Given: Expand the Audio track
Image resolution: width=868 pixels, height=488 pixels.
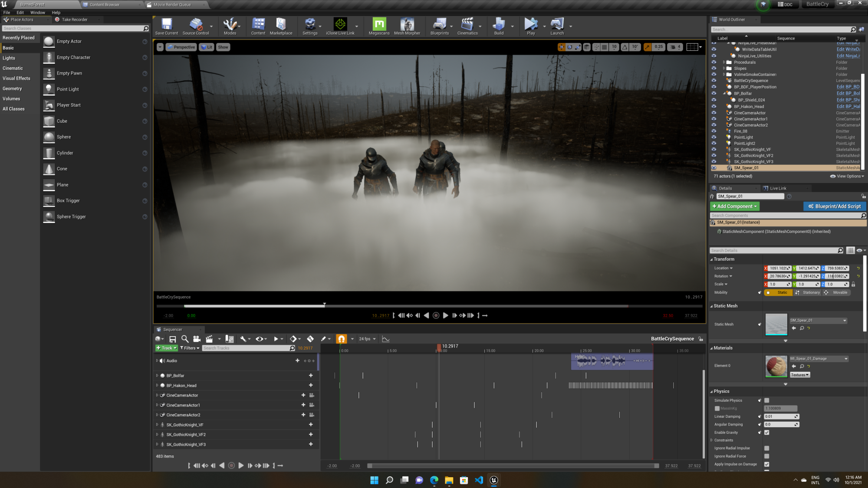Looking at the screenshot, I should [157, 360].
